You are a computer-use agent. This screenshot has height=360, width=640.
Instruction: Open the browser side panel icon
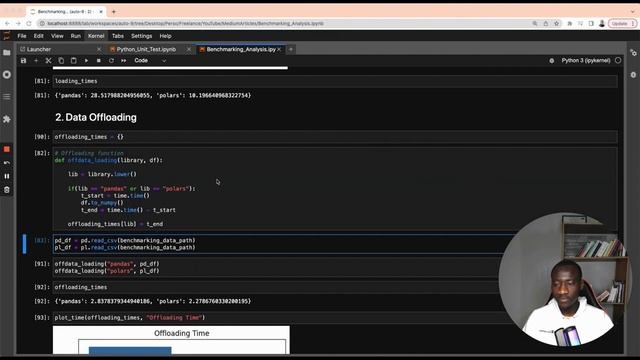tap(591, 24)
